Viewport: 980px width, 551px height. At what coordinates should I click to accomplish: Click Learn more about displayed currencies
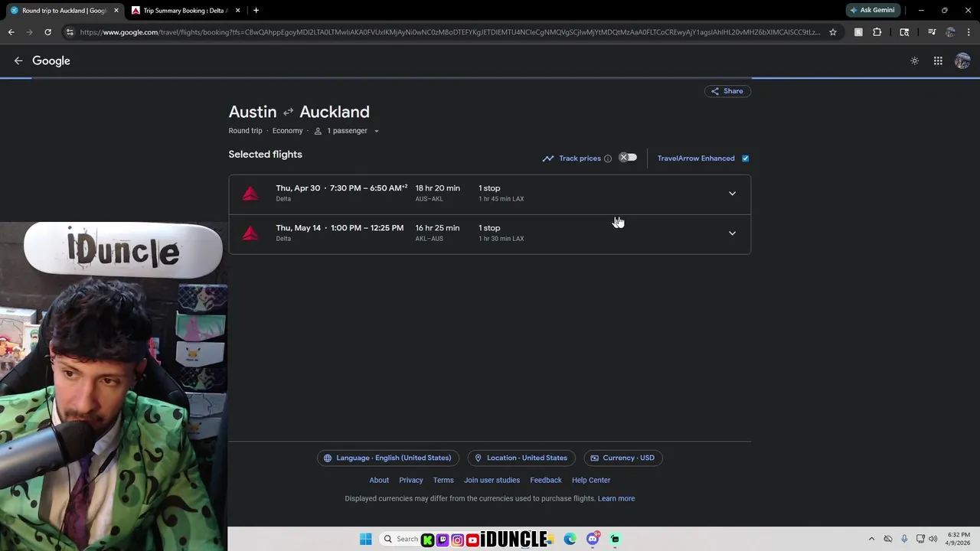[616, 498]
